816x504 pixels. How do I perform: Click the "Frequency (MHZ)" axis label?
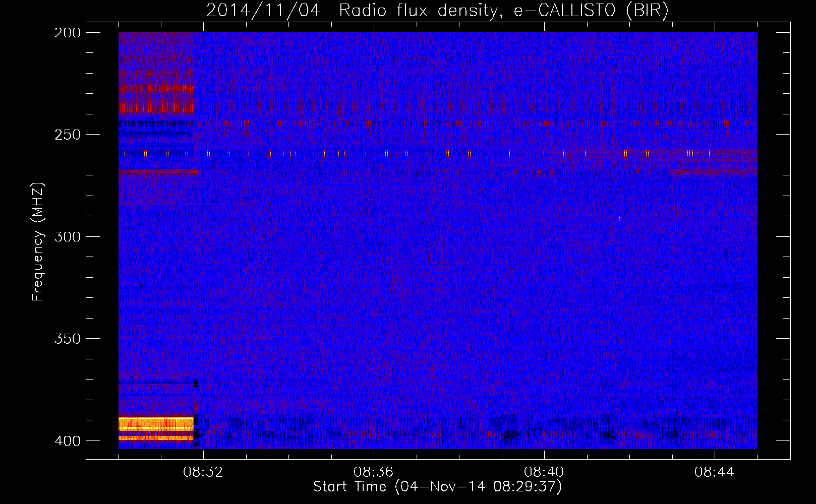[38, 242]
